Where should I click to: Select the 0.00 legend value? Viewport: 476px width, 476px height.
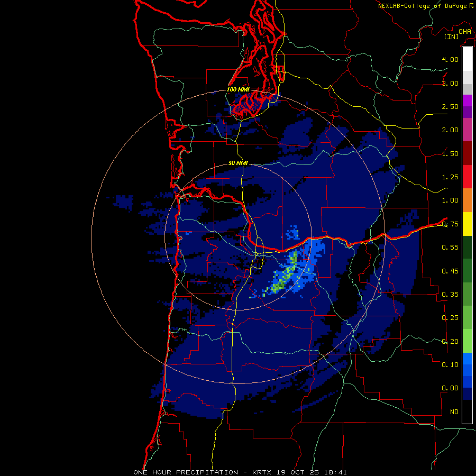pyautogui.click(x=450, y=388)
